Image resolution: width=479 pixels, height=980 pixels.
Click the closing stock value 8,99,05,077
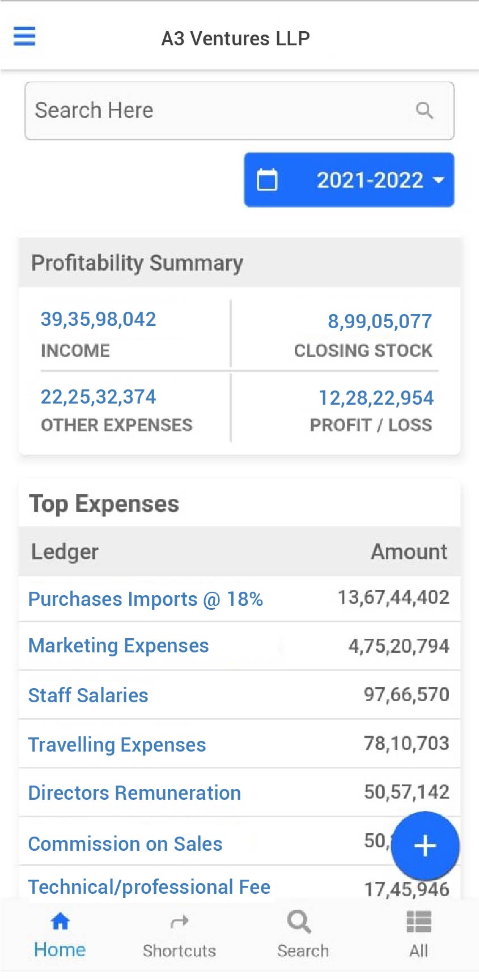click(380, 321)
